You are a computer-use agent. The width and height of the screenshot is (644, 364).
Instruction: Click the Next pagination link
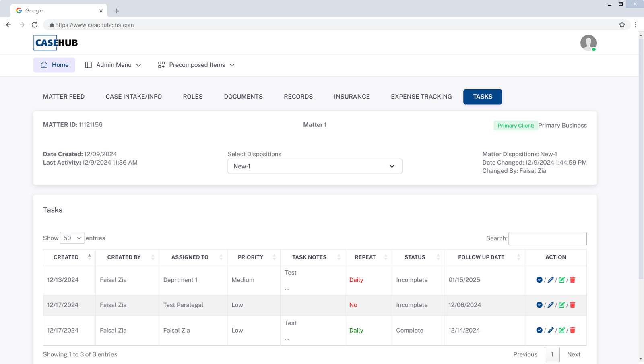pyautogui.click(x=574, y=354)
